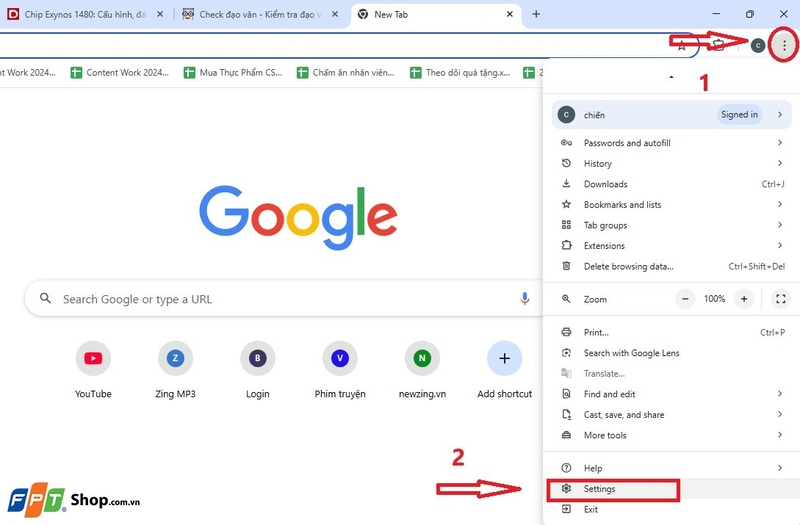Expand chevron on Tab groups row
This screenshot has width=800, height=525.
coord(780,224)
